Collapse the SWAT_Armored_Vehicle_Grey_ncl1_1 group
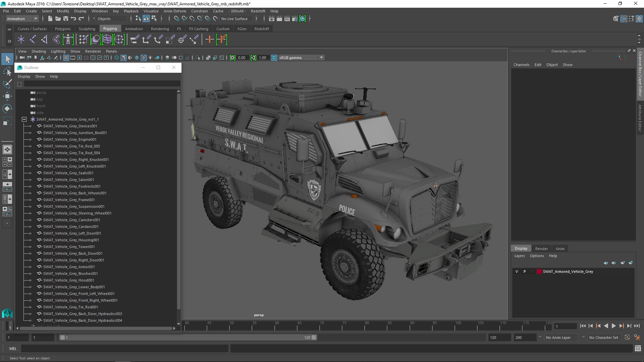Image resolution: width=644 pixels, height=362 pixels. pos(24,119)
